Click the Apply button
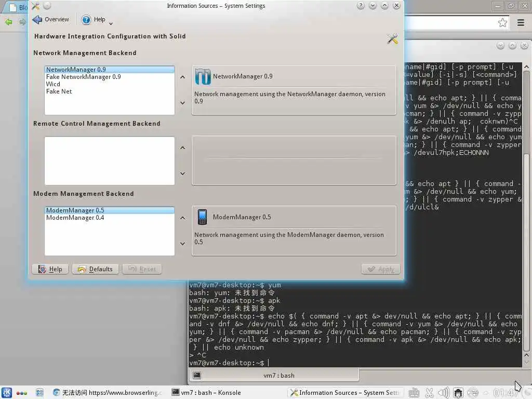Image resolution: width=532 pixels, height=399 pixels. coord(381,269)
